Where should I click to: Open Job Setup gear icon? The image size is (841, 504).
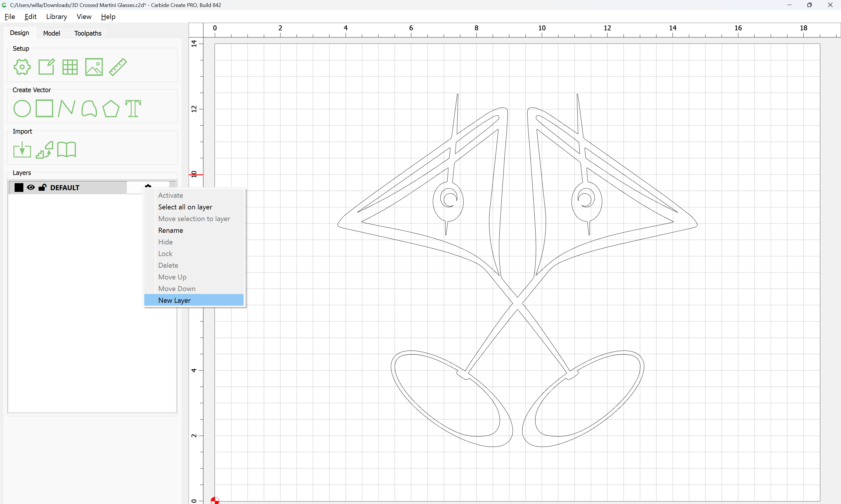[x=22, y=67]
